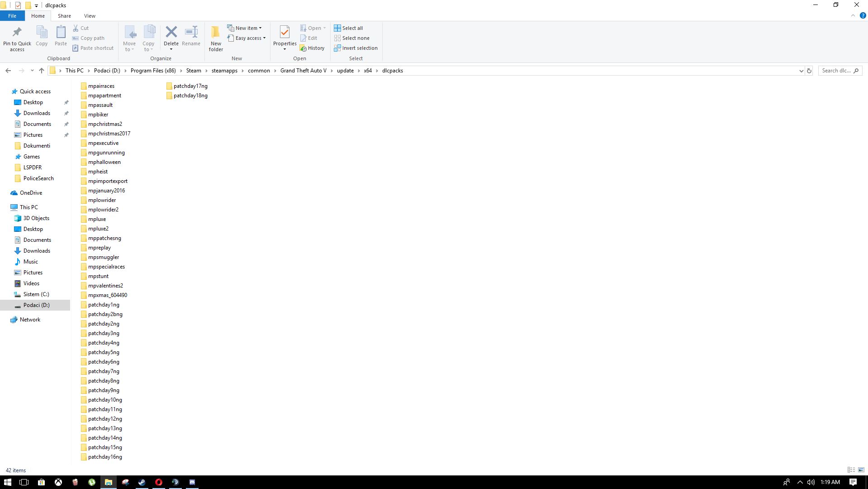This screenshot has height=489, width=868.
Task: Click Invert selection in ribbon
Action: click(356, 48)
